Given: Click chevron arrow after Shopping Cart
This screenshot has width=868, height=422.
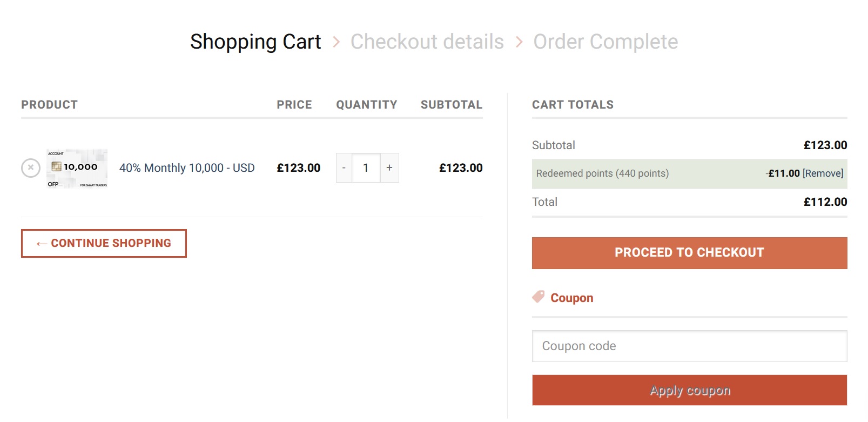Looking at the screenshot, I should (336, 42).
